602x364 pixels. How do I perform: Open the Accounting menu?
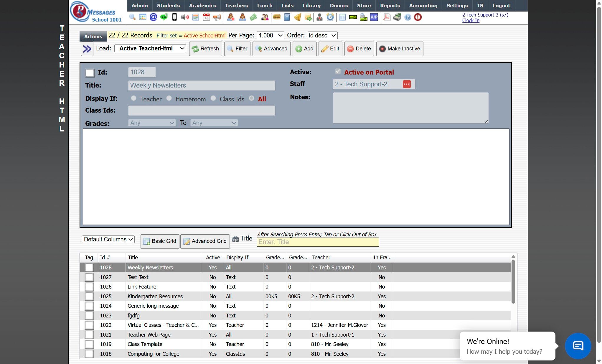[x=423, y=6]
